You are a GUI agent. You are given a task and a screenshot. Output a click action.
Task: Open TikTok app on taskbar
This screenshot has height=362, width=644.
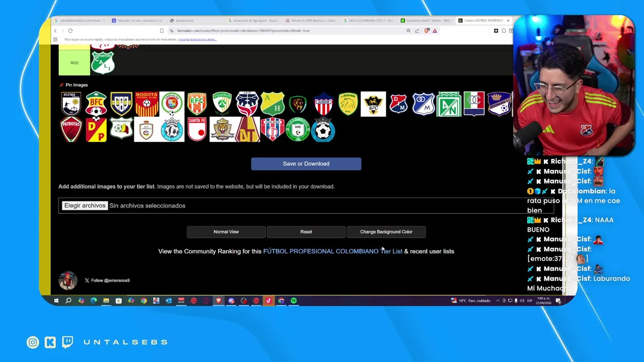coord(269,301)
